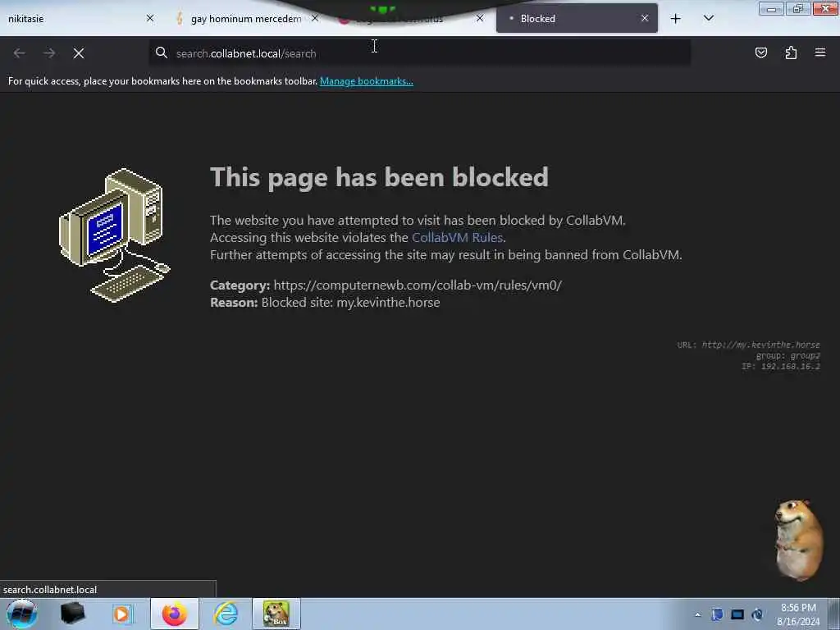Show hidden tray icons arrow
The width and height of the screenshot is (840, 630).
(697, 614)
